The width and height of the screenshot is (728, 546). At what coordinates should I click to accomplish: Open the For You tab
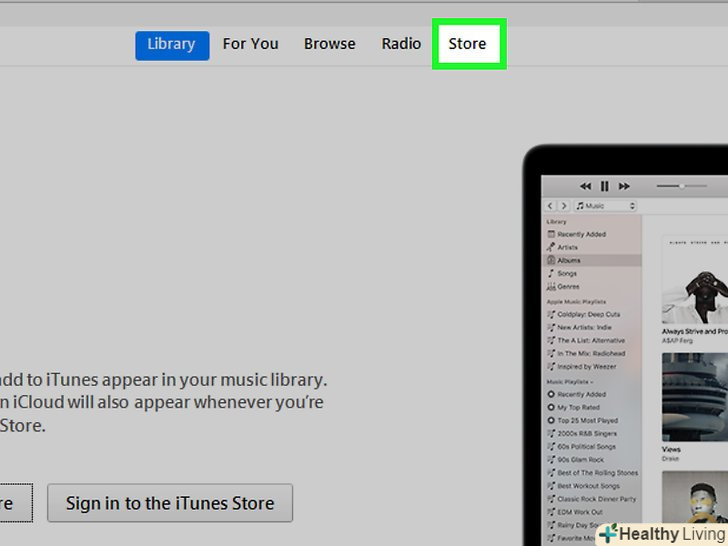coord(250,44)
